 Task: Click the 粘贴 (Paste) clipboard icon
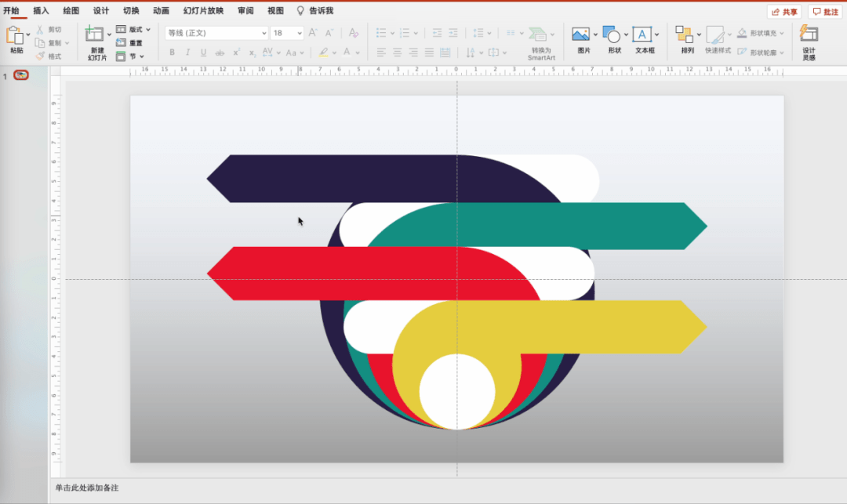click(15, 35)
